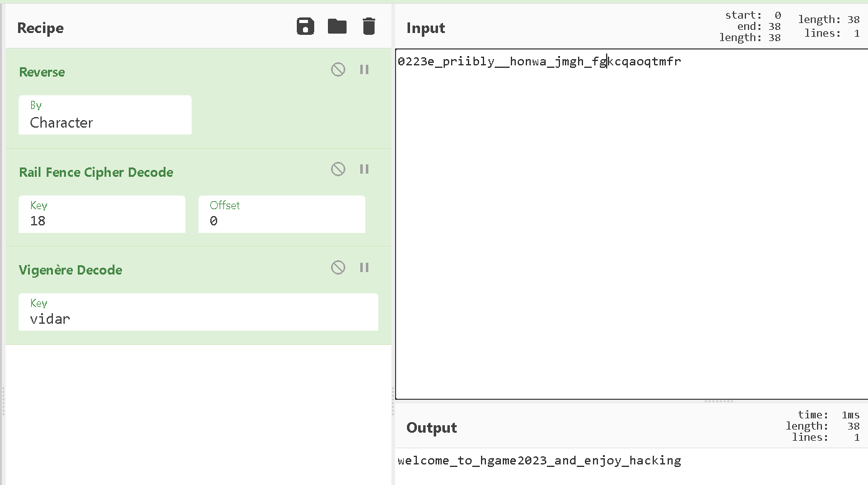Click the Recipe panel heading
Viewport: 868px width, 485px height.
coord(40,28)
